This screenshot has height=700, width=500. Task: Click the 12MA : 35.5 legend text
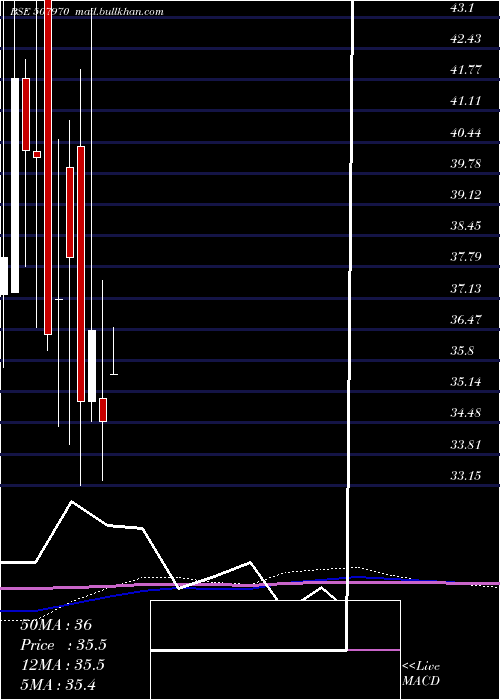coord(63,665)
